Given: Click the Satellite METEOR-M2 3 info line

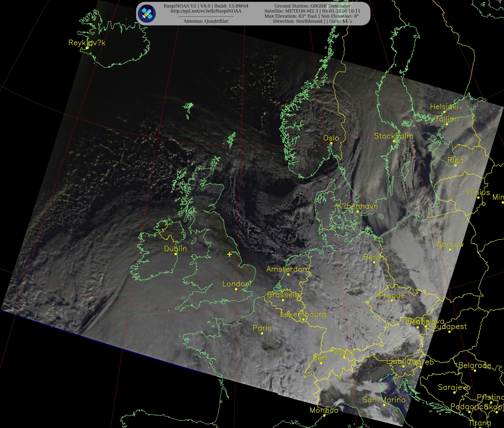Looking at the screenshot, I should click(x=312, y=11).
